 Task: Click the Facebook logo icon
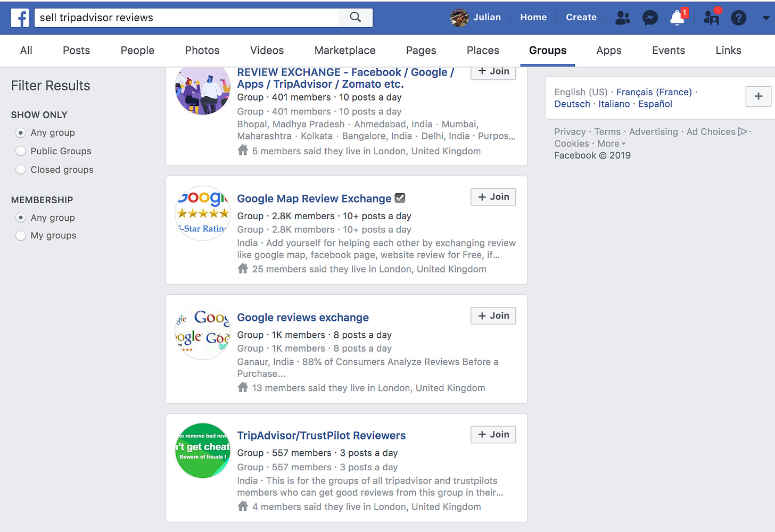tap(20, 18)
